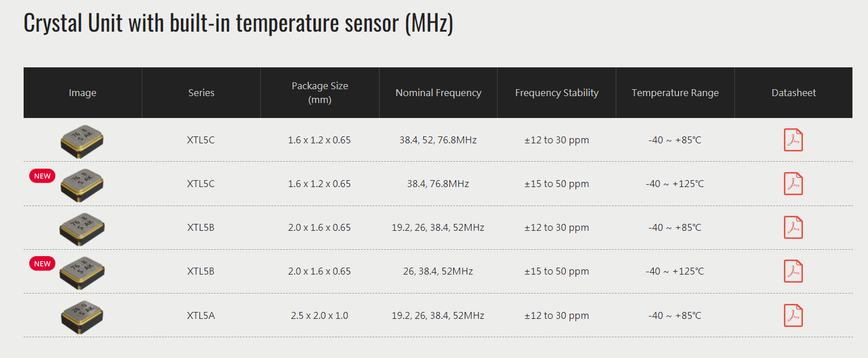Open the XTL5A series link

[x=200, y=315]
